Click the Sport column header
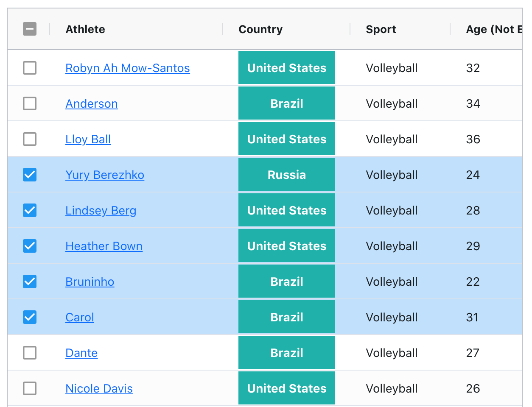 pos(381,29)
